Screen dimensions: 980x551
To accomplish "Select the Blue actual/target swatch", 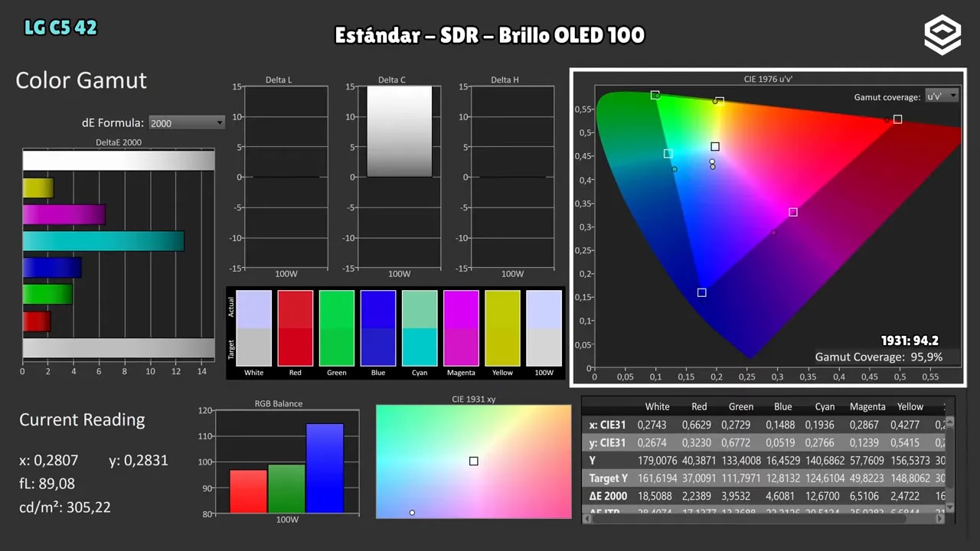I will (x=378, y=328).
